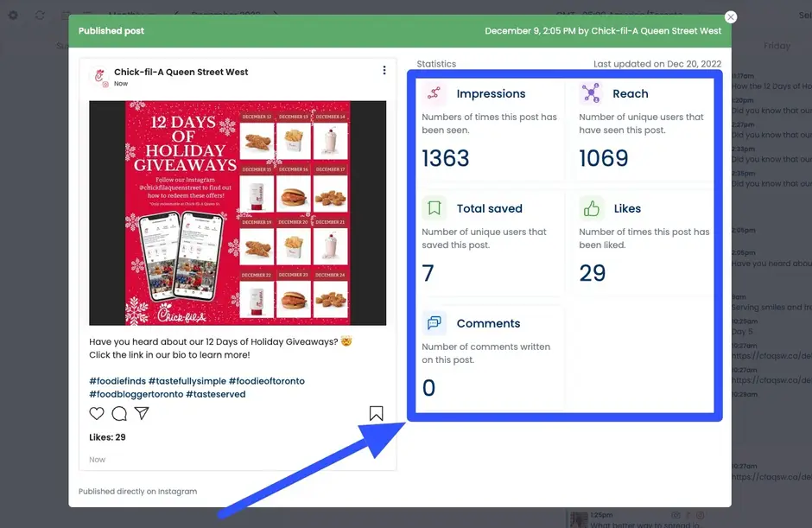This screenshot has height=528, width=812.
Task: Click the bookmark save icon the blue arrow points to
Action: tap(376, 414)
